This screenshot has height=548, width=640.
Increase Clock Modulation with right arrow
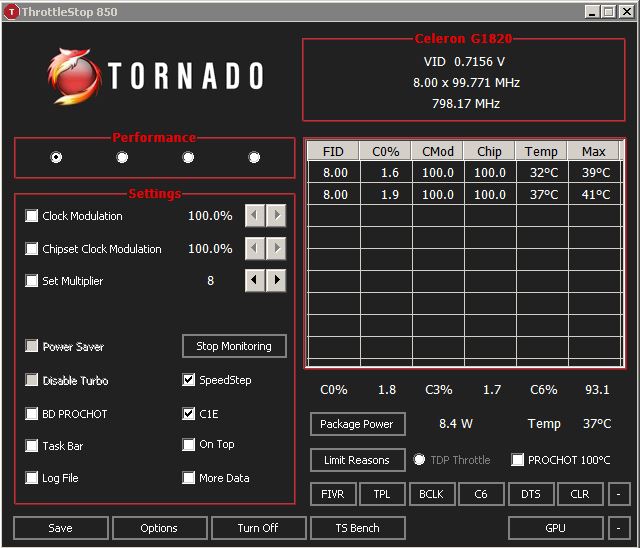click(276, 215)
